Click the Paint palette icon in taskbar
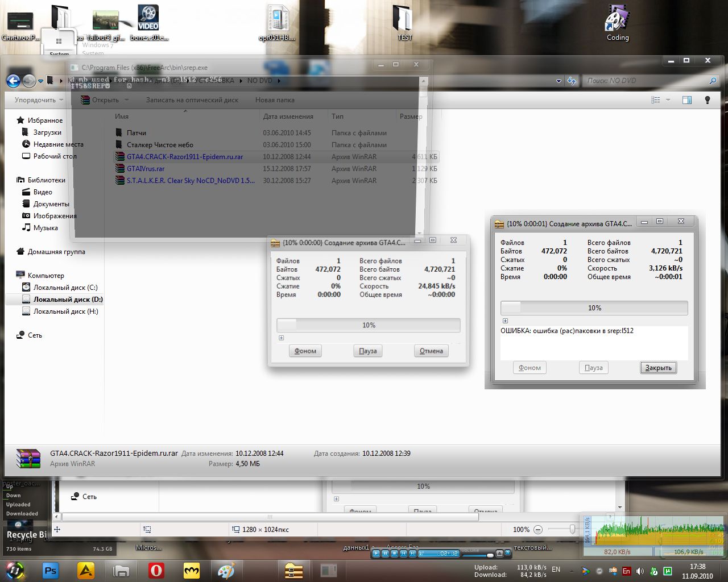Viewport: 728px width, 582px height. pyautogui.click(x=226, y=570)
